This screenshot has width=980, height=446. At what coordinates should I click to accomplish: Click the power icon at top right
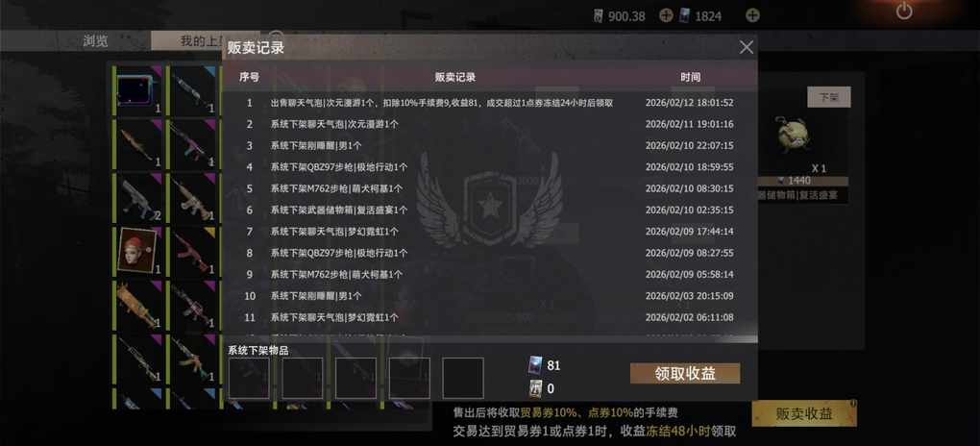904,12
